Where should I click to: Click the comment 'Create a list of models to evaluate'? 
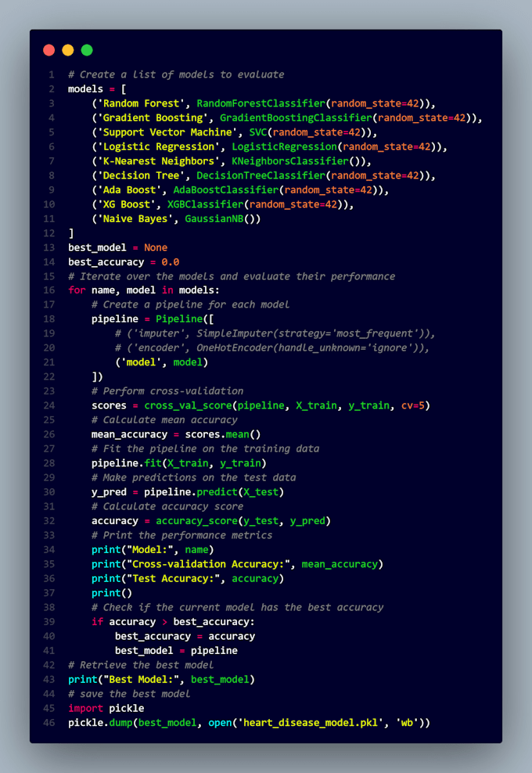[176, 74]
